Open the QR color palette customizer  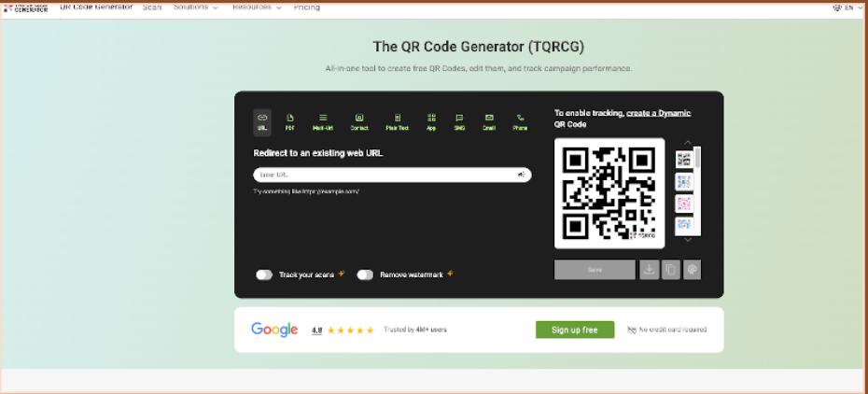tap(692, 270)
